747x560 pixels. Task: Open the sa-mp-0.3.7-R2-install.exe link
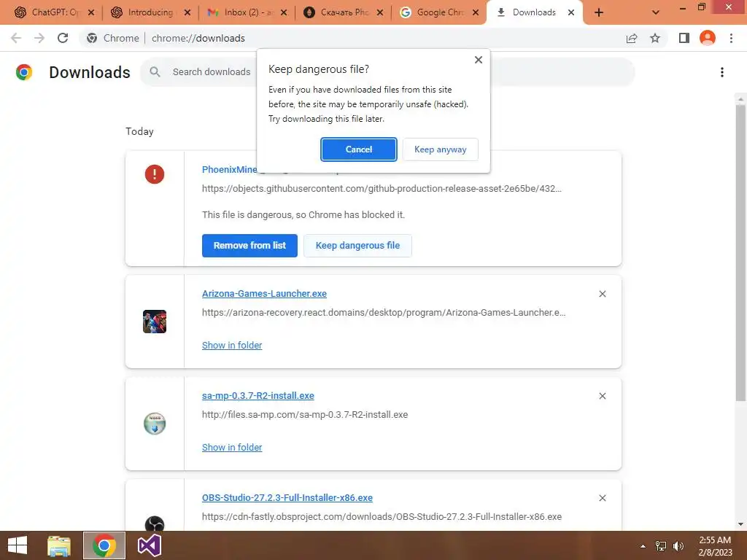[258, 396]
